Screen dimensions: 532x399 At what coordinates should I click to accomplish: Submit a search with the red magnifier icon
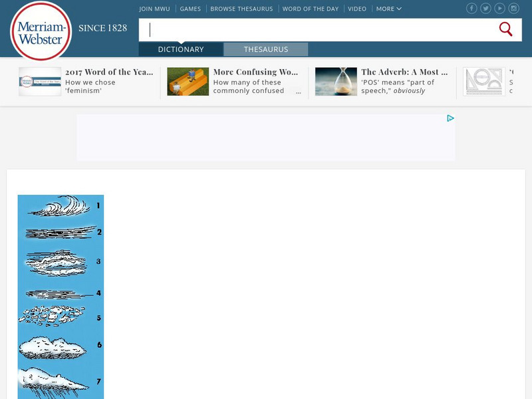pyautogui.click(x=505, y=29)
